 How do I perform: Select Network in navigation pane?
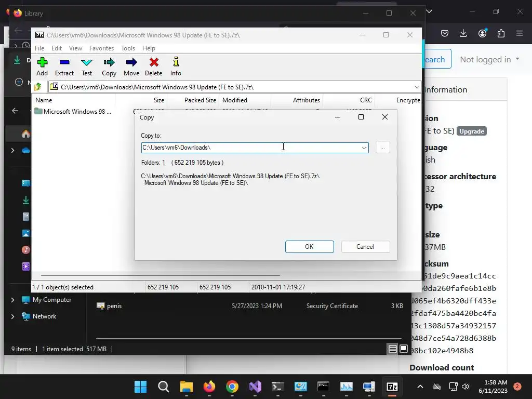39,316
